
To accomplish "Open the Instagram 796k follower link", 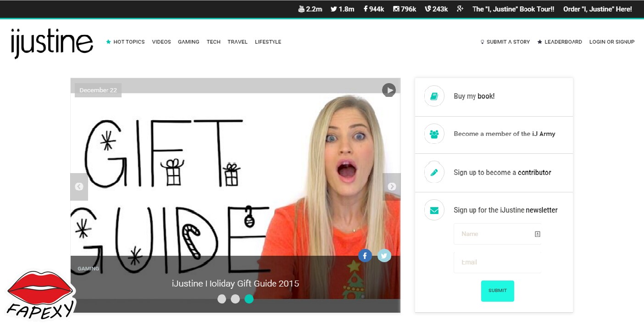I will pyautogui.click(x=405, y=9).
